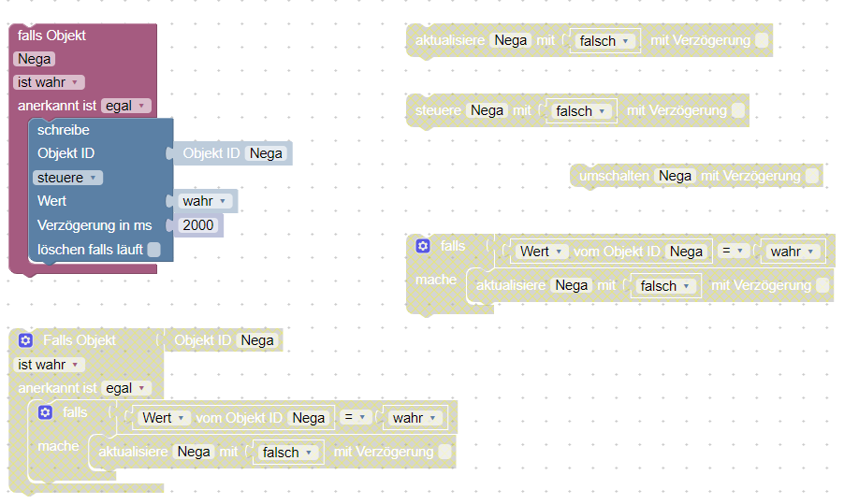Click Nega in aktualisiere inside Falls Objekt
Viewport: 844px width, 504px height.
click(x=194, y=452)
